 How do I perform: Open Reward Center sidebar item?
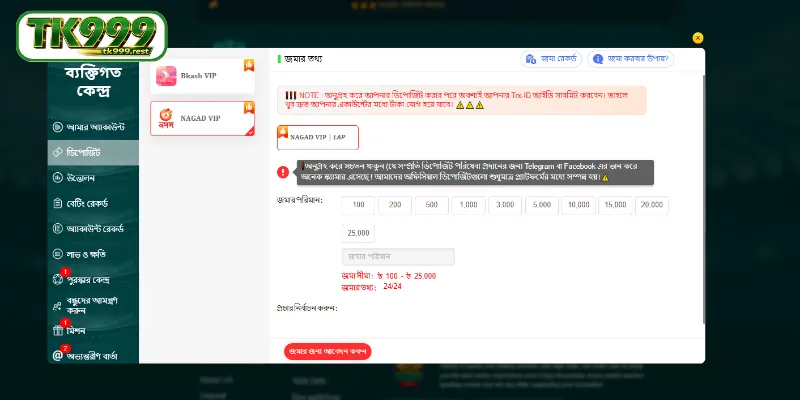pyautogui.click(x=93, y=280)
